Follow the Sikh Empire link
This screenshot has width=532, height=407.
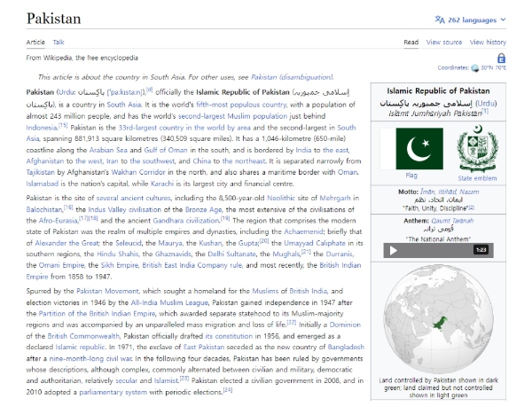(120, 265)
